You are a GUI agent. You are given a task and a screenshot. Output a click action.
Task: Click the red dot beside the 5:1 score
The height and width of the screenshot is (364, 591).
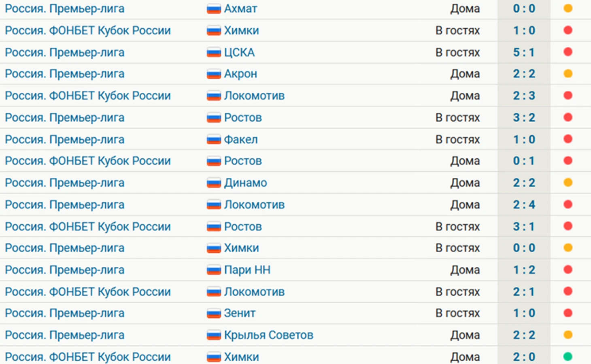568,52
